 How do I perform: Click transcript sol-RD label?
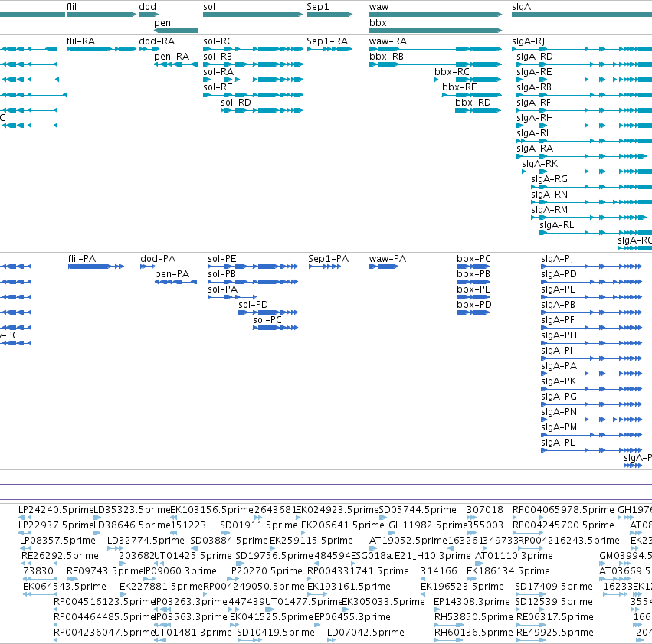pyautogui.click(x=236, y=103)
